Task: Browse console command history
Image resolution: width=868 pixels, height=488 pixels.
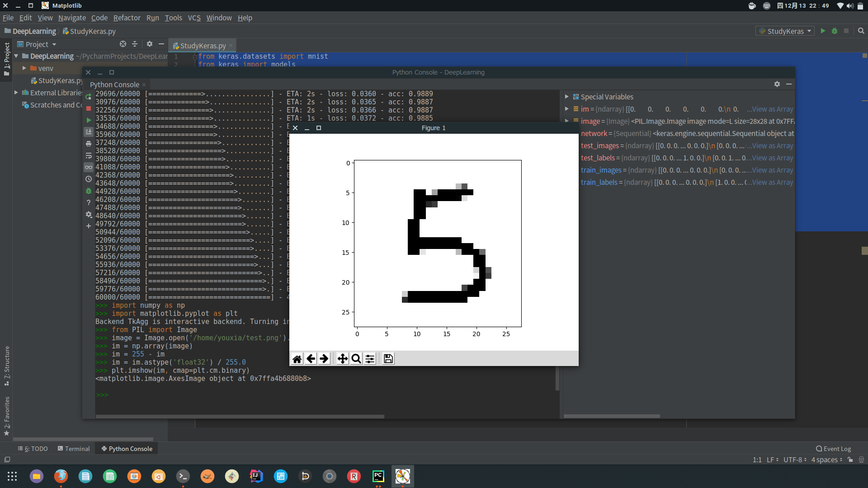Action: pyautogui.click(x=89, y=179)
